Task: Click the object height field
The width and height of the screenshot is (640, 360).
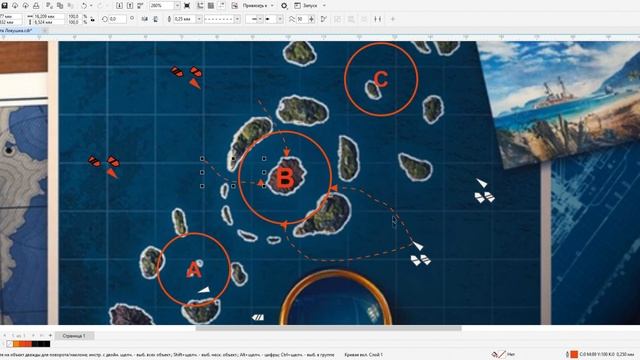Action: click(49, 22)
